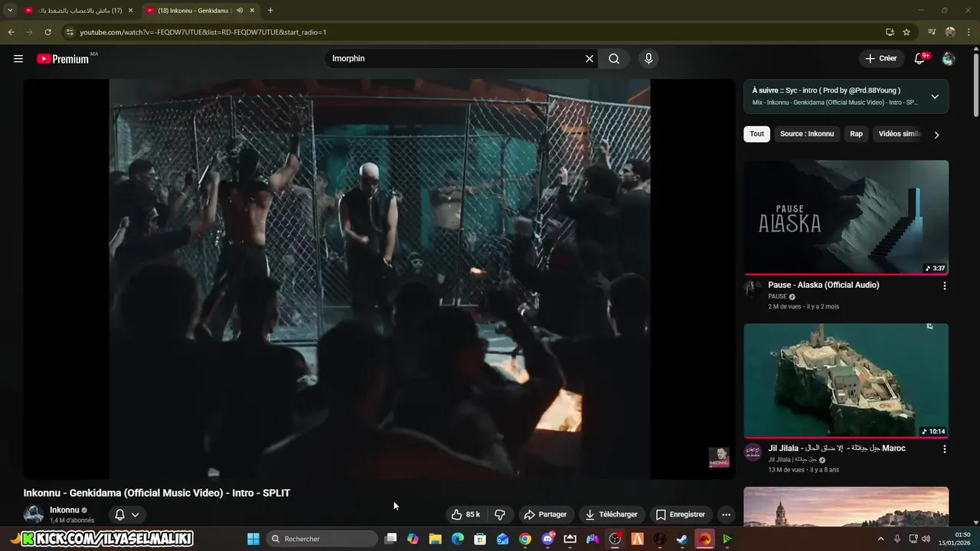Start voice search with microphone
Screen dimensions: 980x551
tap(648, 59)
